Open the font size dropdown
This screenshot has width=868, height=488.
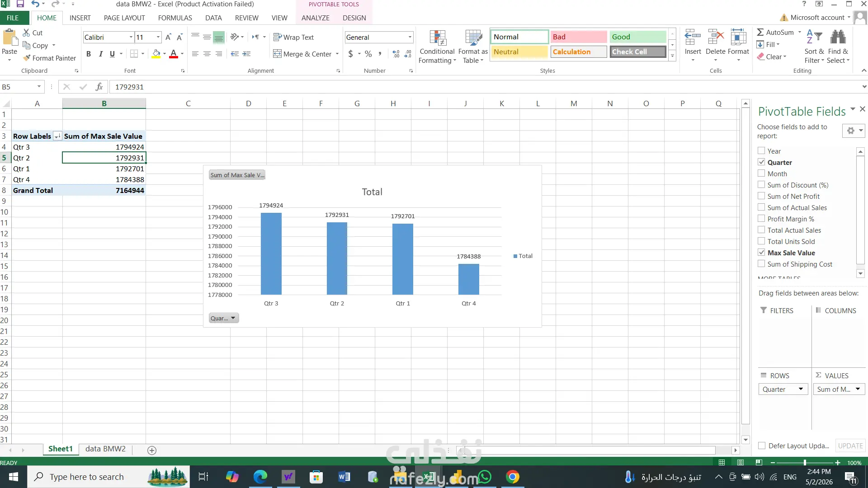point(158,37)
